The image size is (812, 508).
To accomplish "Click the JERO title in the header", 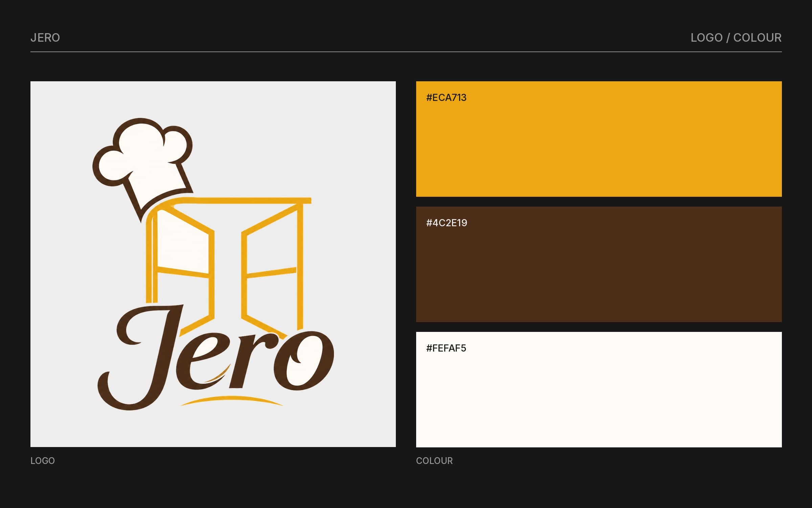I will coord(45,38).
